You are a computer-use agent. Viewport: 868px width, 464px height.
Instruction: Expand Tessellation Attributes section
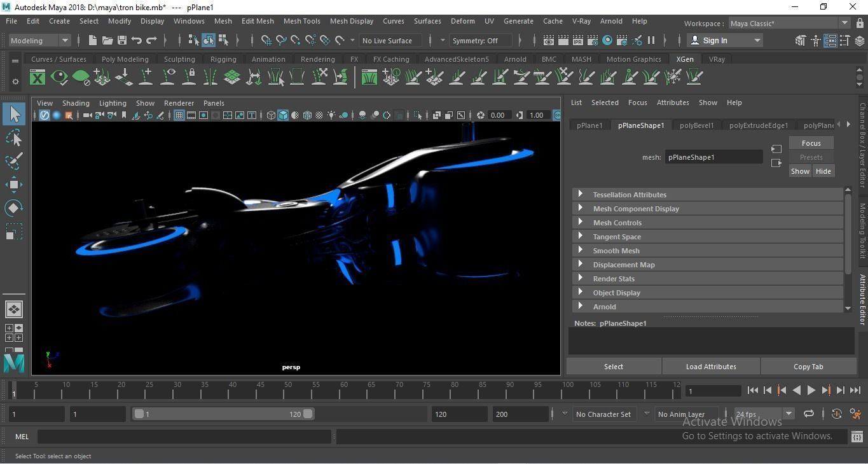pyautogui.click(x=708, y=195)
